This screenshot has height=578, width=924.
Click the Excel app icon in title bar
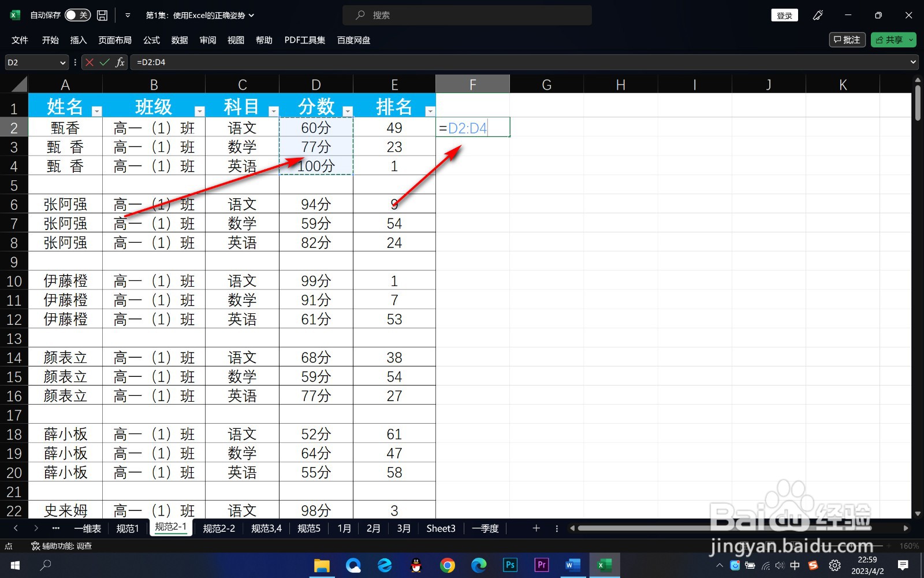(15, 15)
